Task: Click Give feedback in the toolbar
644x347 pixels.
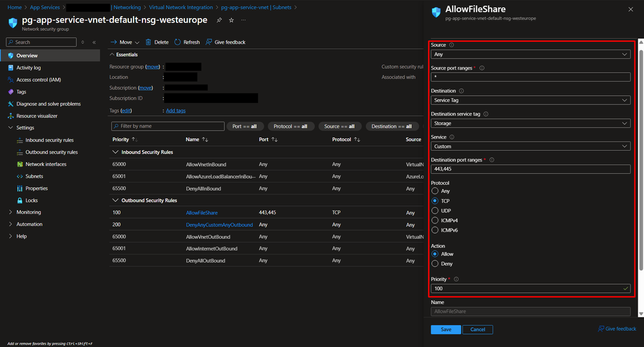Action: click(x=226, y=42)
